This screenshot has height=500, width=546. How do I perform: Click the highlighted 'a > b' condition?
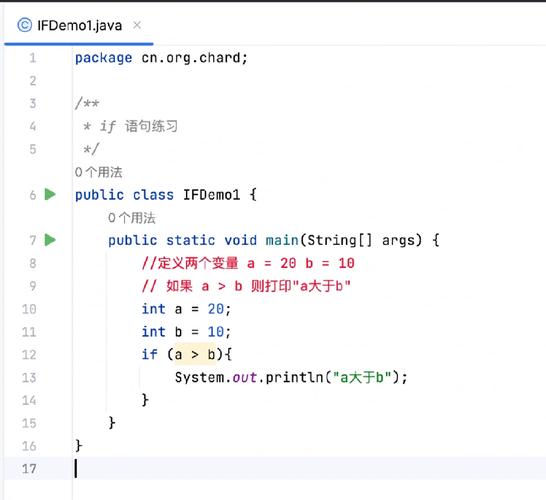pos(195,354)
